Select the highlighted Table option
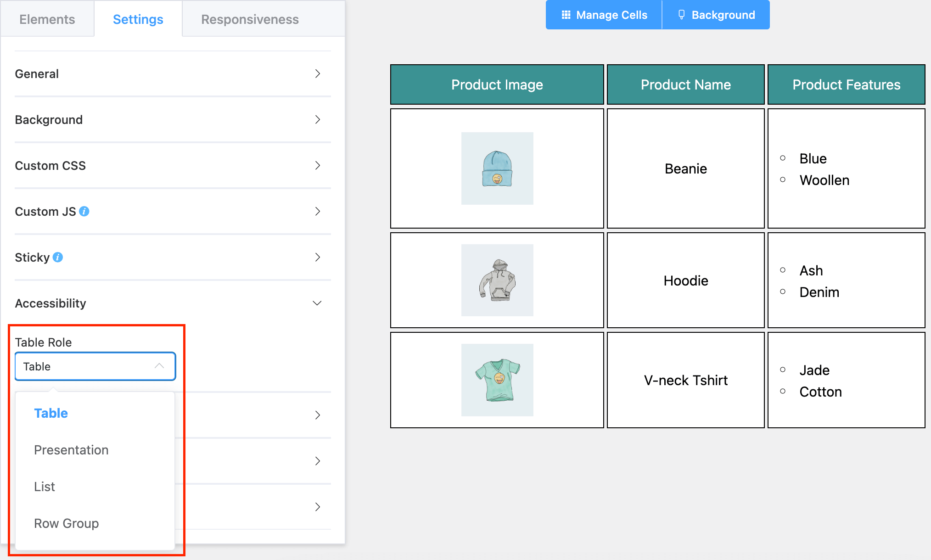931x560 pixels. 51,413
